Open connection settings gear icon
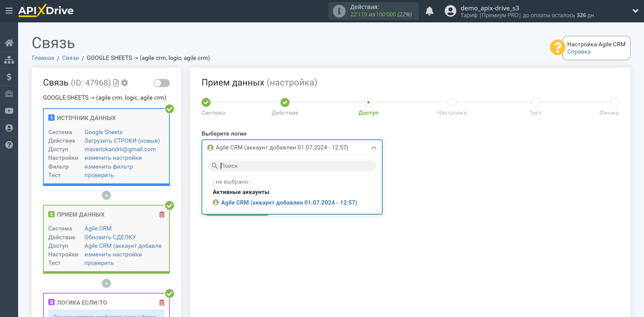 click(x=125, y=83)
